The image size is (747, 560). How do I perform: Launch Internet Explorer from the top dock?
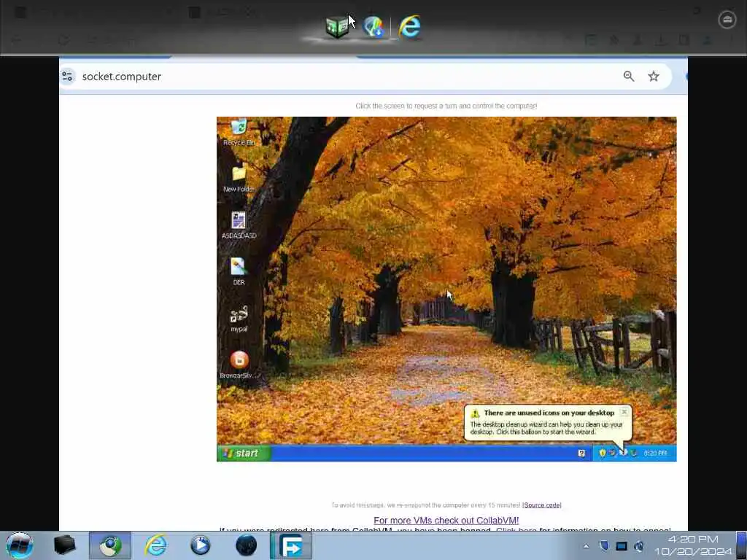coord(410,26)
